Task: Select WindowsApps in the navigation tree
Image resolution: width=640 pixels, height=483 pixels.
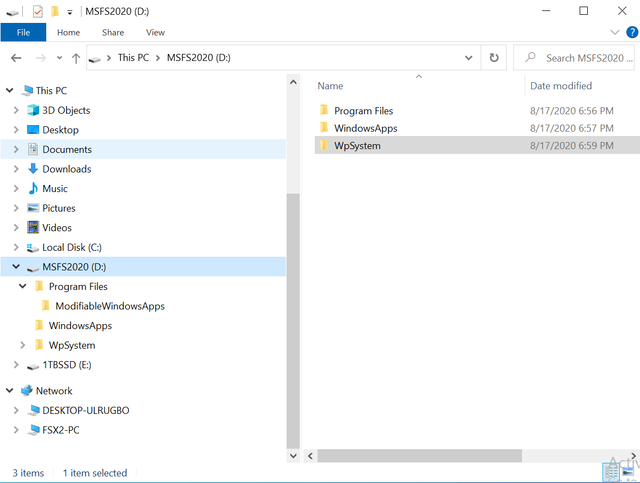Action: tap(80, 326)
